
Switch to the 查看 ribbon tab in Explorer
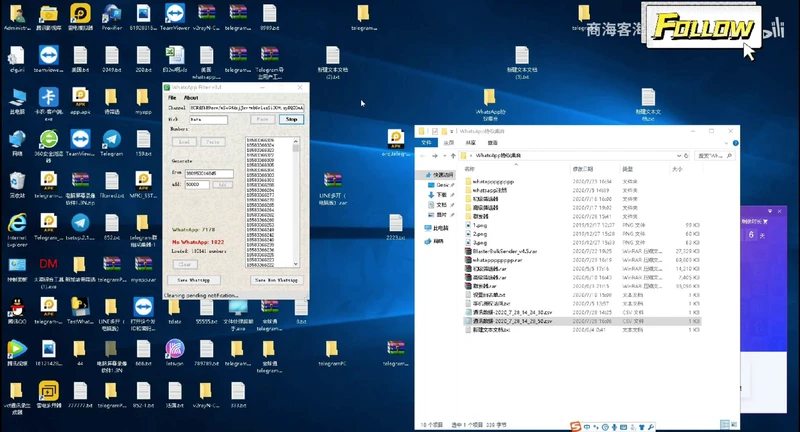click(492, 143)
